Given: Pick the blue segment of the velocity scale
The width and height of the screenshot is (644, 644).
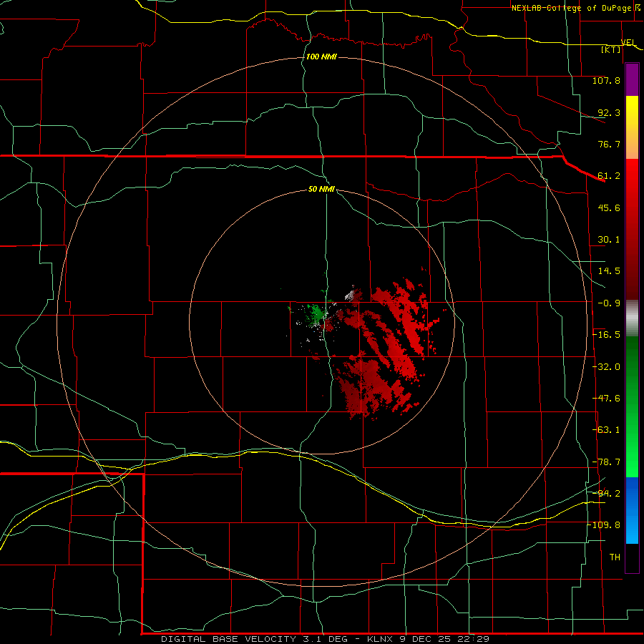Looking at the screenshot, I should coord(632,510).
